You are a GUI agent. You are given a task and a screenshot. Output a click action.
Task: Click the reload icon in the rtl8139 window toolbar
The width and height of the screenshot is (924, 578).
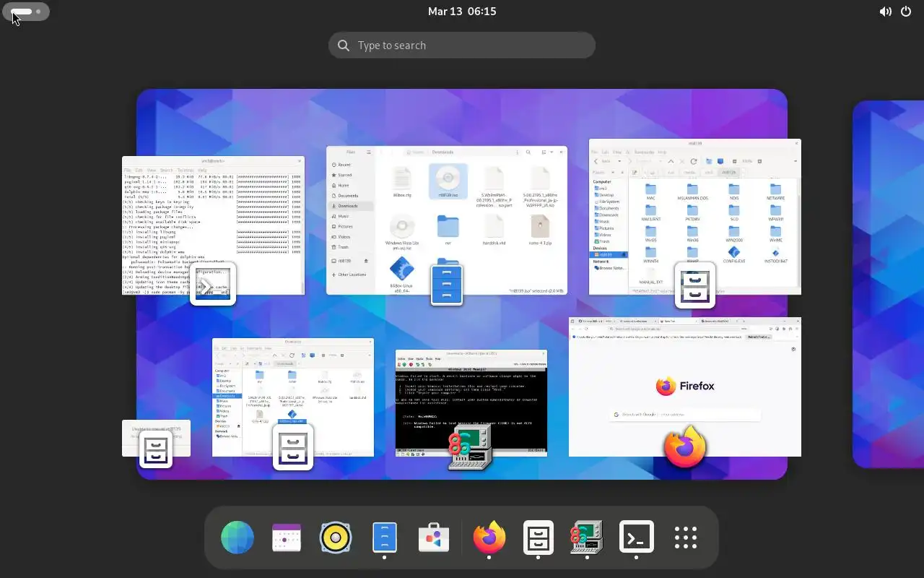click(694, 161)
